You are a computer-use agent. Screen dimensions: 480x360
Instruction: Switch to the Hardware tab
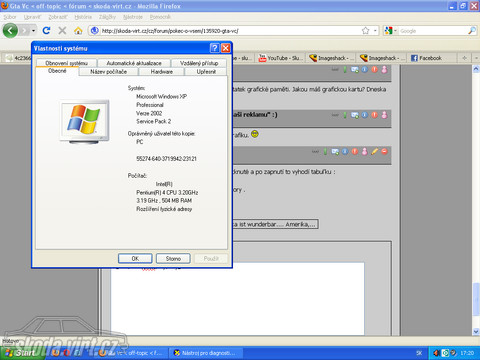(162, 72)
